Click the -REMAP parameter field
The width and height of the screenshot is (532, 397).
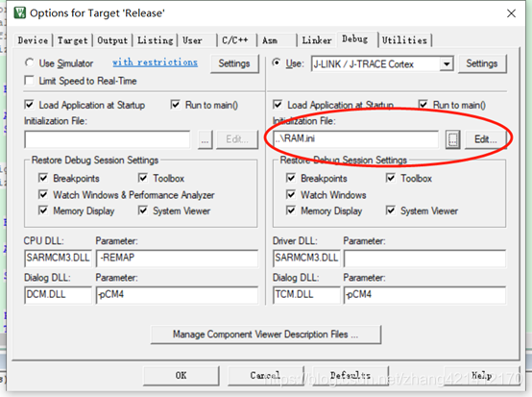[177, 259]
